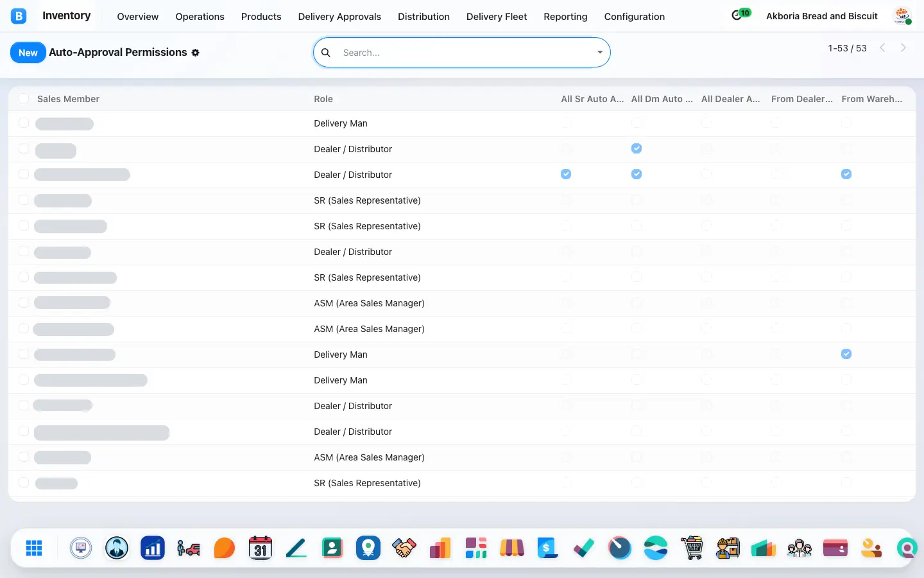Viewport: 924px width, 578px height.
Task: Launch the shopping cart app in dock
Action: tap(692, 548)
